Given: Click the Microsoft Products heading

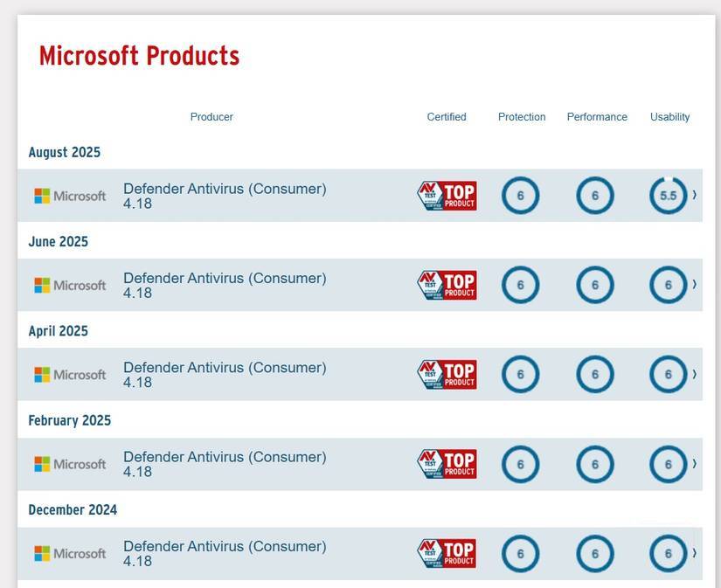Looking at the screenshot, I should [x=140, y=55].
